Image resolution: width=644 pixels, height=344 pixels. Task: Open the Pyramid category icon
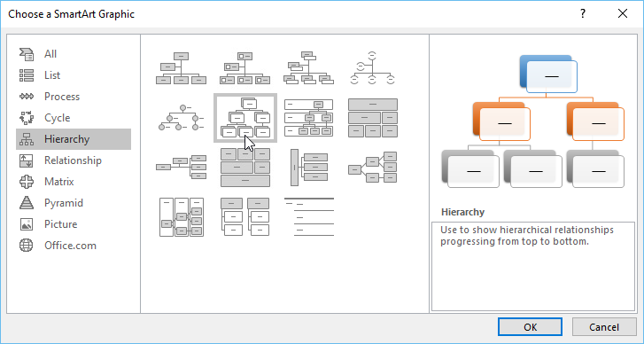[x=27, y=203]
